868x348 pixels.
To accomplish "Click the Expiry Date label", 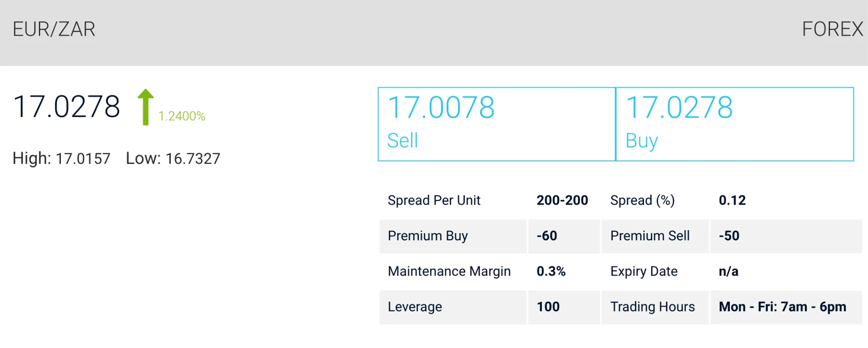I will pyautogui.click(x=644, y=271).
